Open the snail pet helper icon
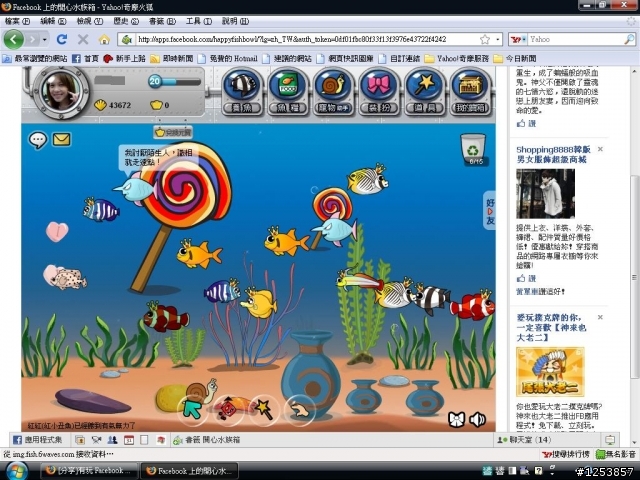Viewport: 640px width, 480px height. pos(333,91)
